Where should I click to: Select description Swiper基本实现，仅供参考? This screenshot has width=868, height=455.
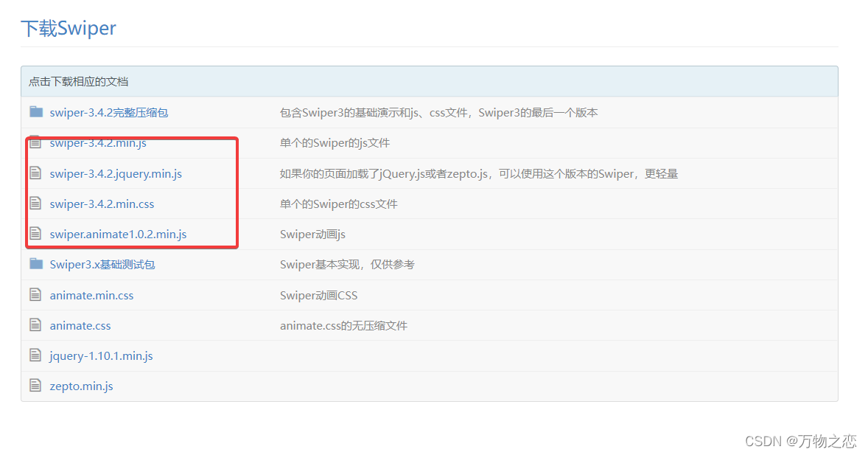[x=347, y=264]
